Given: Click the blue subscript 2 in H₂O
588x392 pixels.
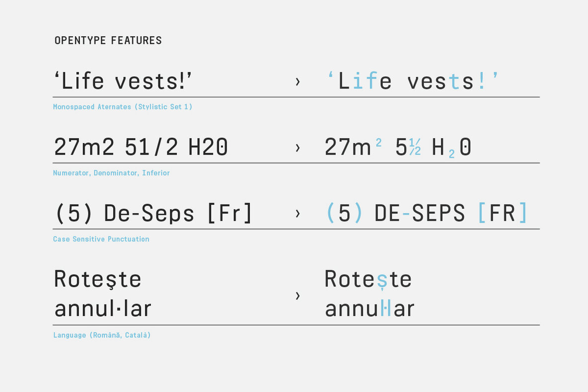Looking at the screenshot, I should (451, 154).
